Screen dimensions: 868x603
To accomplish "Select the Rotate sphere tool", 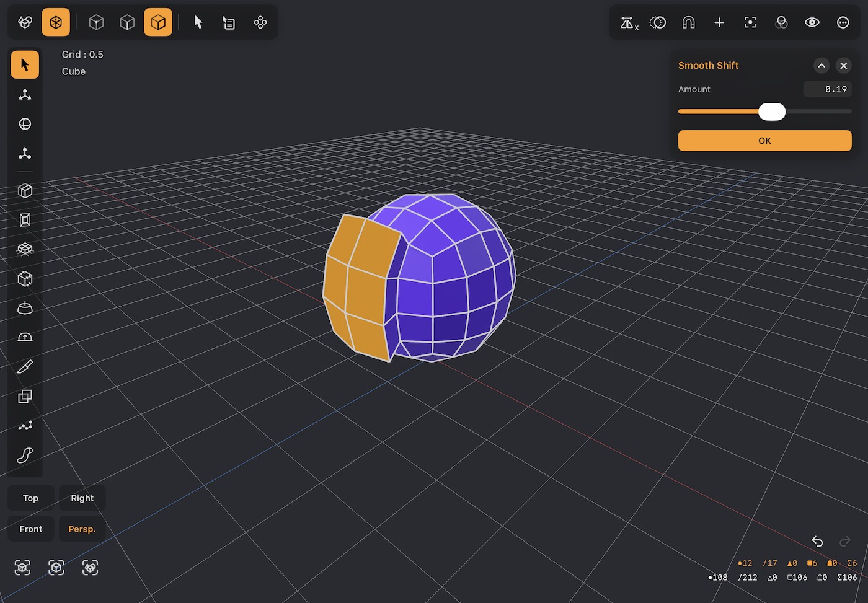I will pyautogui.click(x=25, y=124).
